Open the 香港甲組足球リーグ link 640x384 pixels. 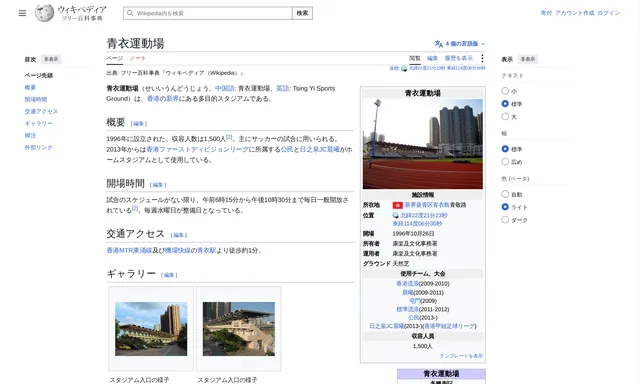[449, 326]
